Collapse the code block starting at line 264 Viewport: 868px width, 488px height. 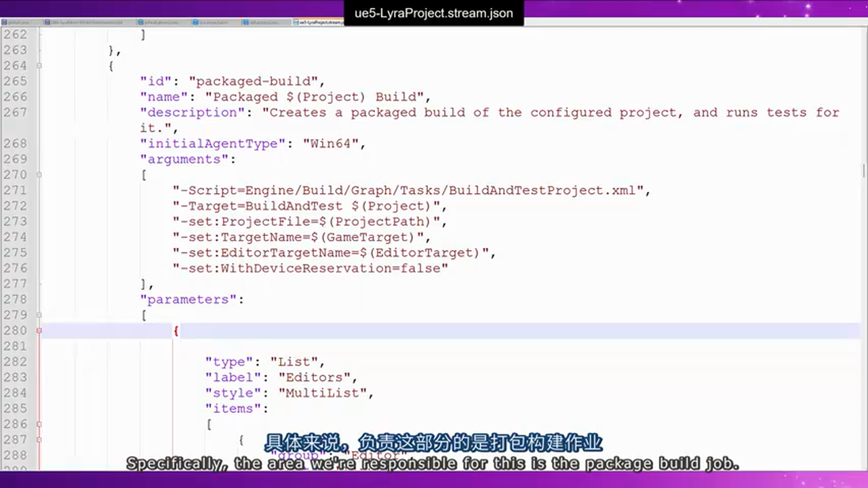[x=39, y=65]
